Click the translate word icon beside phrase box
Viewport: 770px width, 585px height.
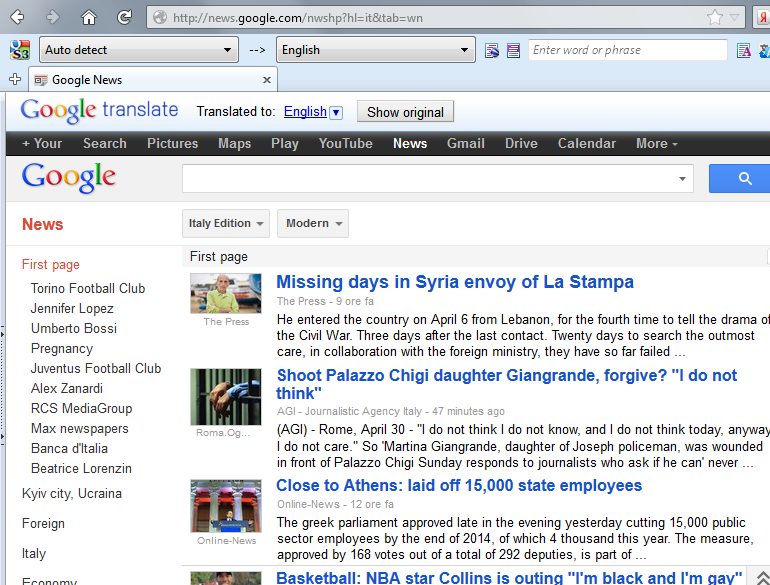pyautogui.click(x=744, y=50)
